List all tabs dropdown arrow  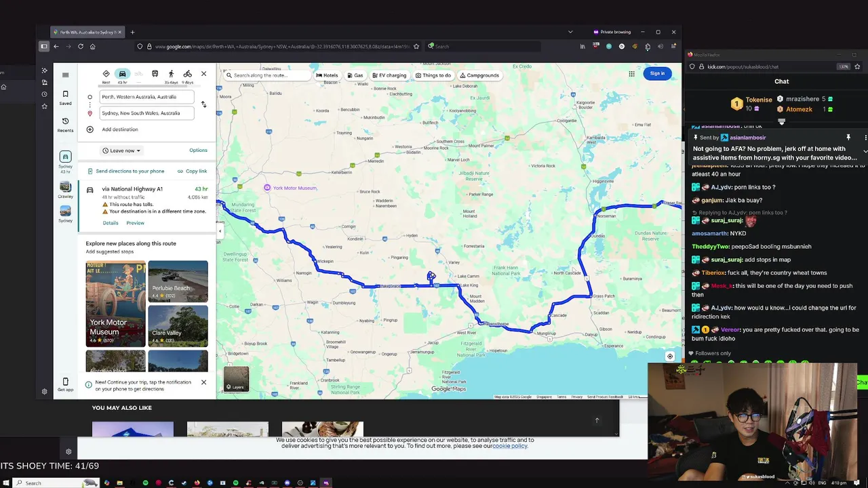pos(570,32)
